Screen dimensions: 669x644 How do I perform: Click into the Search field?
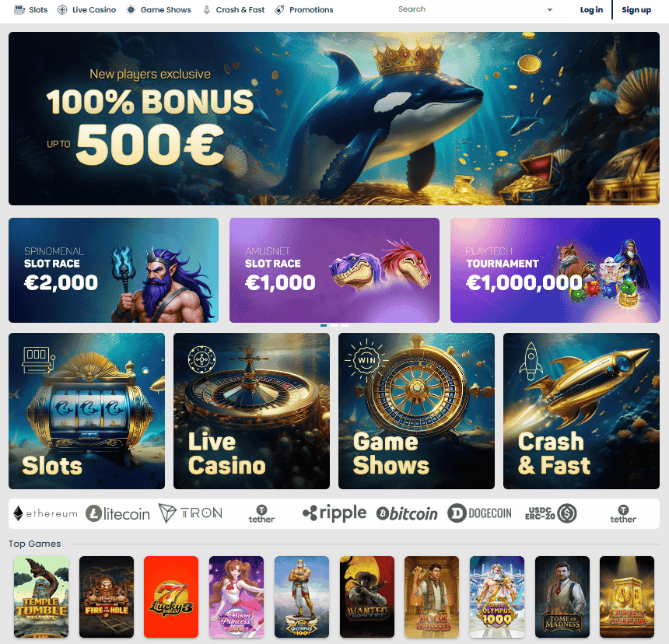[468, 9]
